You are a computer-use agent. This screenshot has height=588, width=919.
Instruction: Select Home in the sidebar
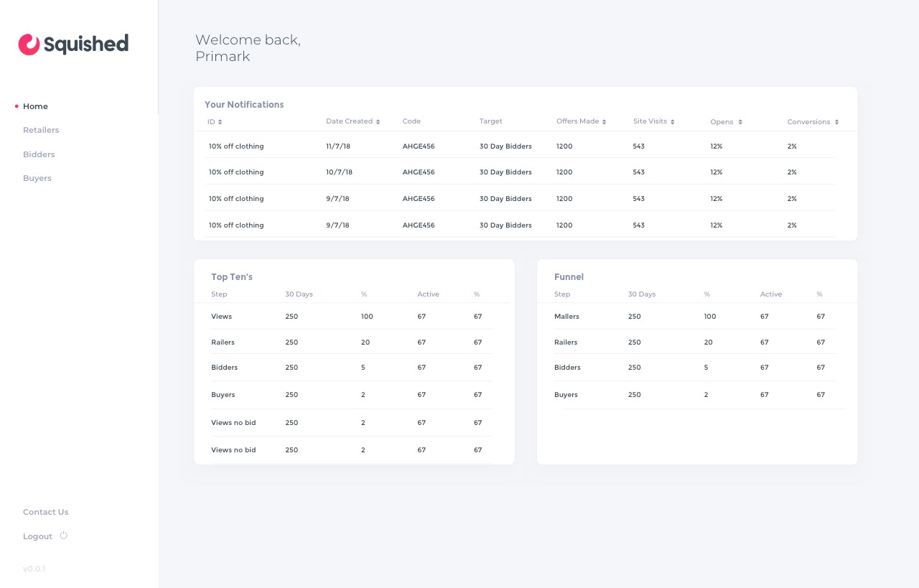point(35,106)
